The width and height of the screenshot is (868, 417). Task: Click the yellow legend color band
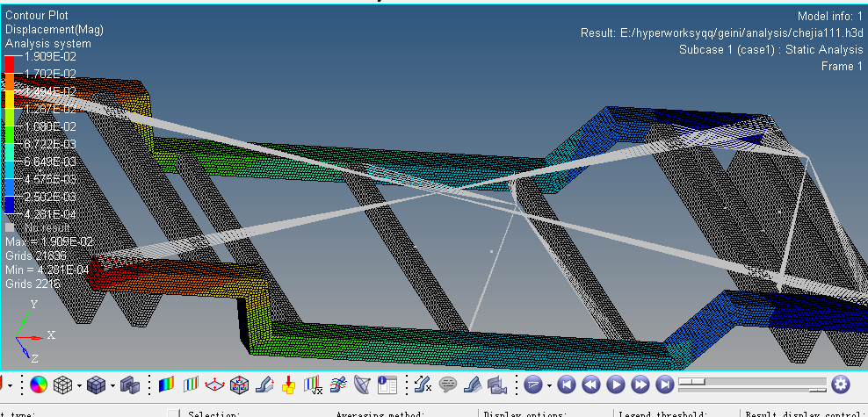10,99
